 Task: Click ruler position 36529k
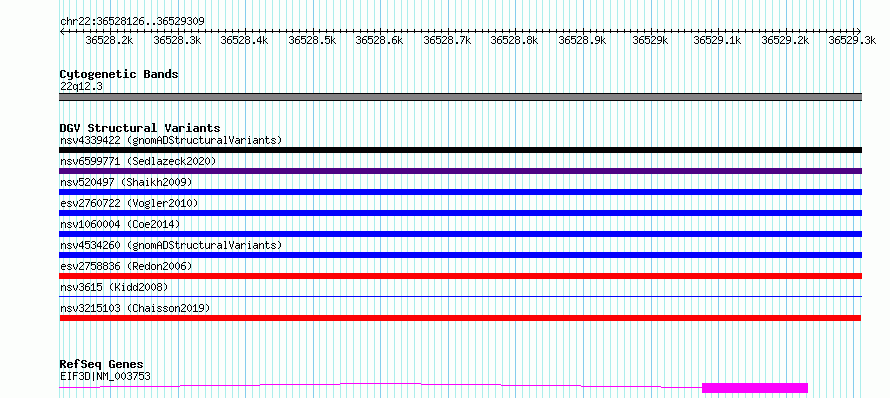point(650,40)
